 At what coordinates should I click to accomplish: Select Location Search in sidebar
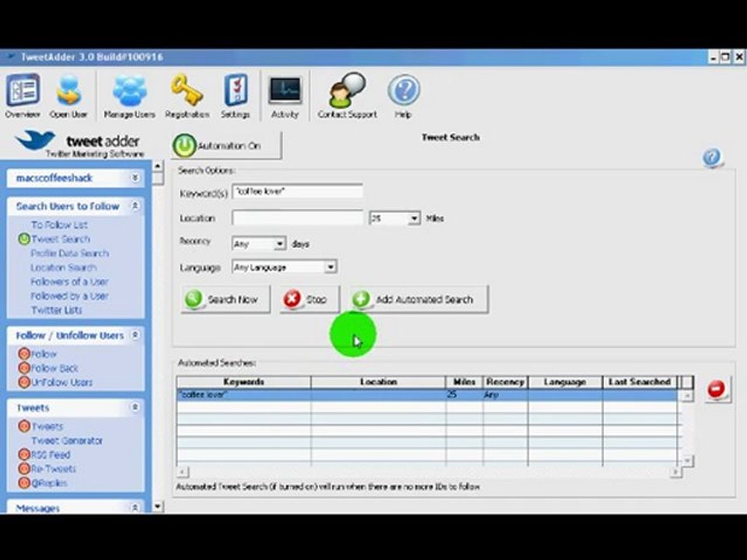tap(64, 268)
